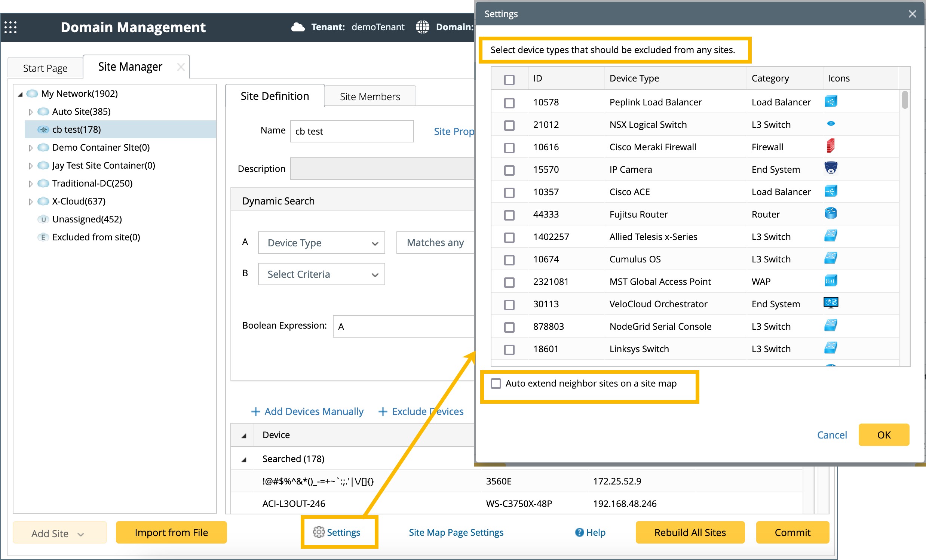Image resolution: width=926 pixels, height=560 pixels.
Task: Check the Peplink Load Balancer row checkbox
Action: click(x=509, y=103)
